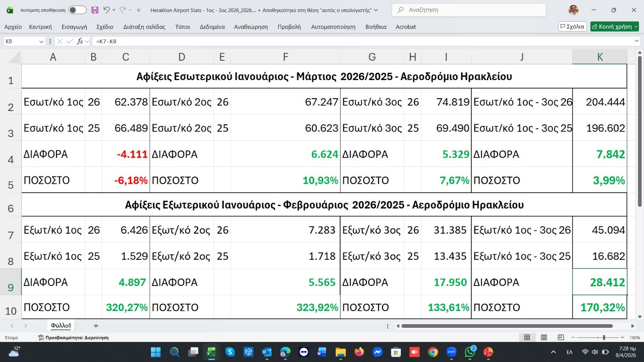
Task: Click the Save icon in title bar
Action: coord(95,10)
